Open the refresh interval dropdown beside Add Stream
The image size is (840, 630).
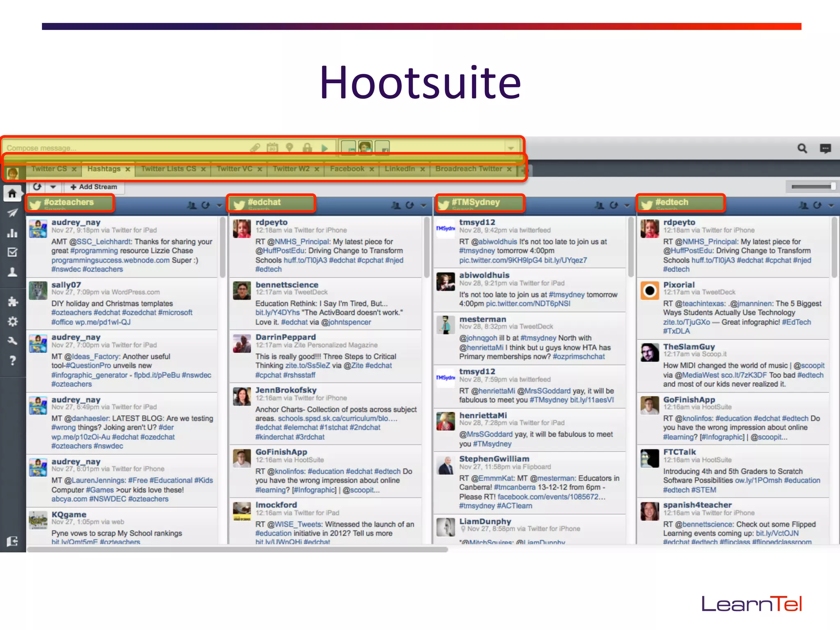point(53,187)
